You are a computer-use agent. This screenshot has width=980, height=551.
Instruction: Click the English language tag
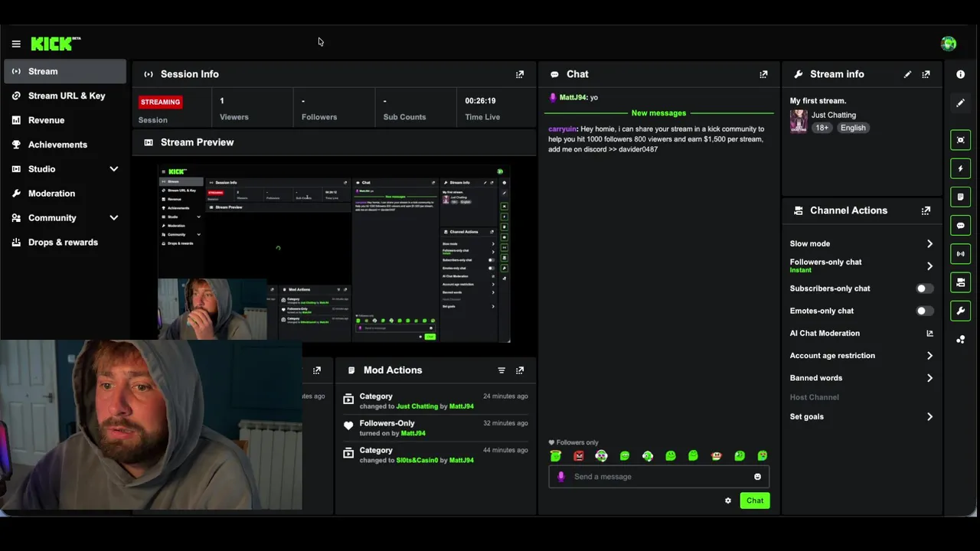point(853,128)
